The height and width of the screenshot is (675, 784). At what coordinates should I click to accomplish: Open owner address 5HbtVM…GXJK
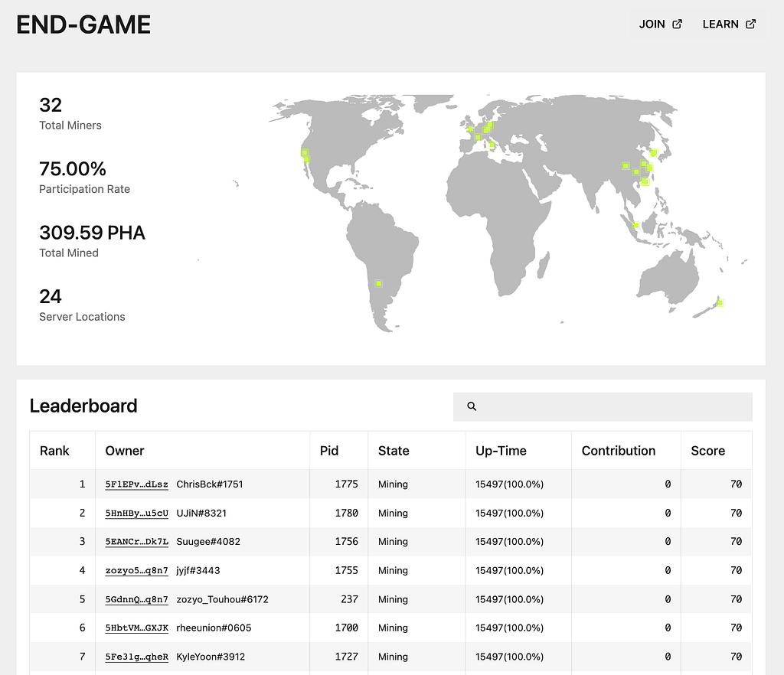click(136, 628)
